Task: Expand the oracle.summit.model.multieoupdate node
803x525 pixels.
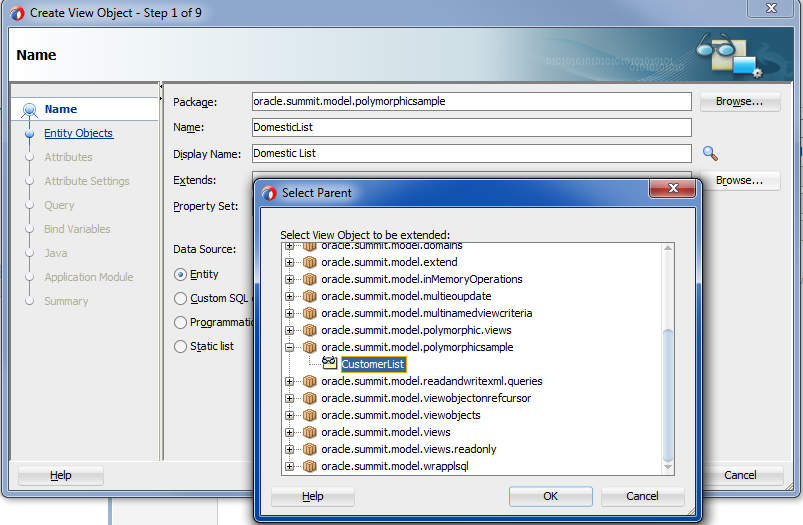Action: (289, 296)
